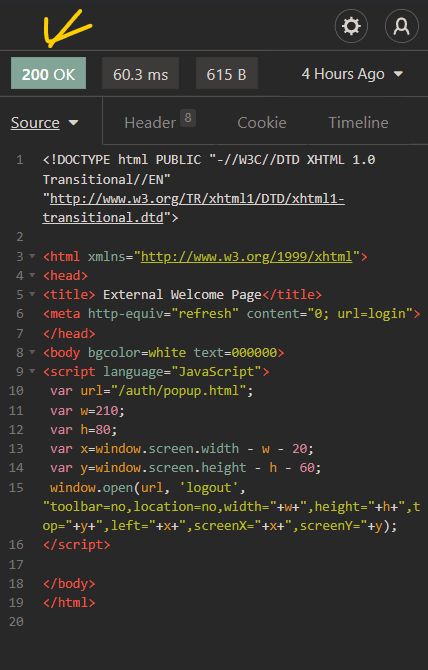
Task: Click line number 20 in the gutter
Action: (x=16, y=622)
